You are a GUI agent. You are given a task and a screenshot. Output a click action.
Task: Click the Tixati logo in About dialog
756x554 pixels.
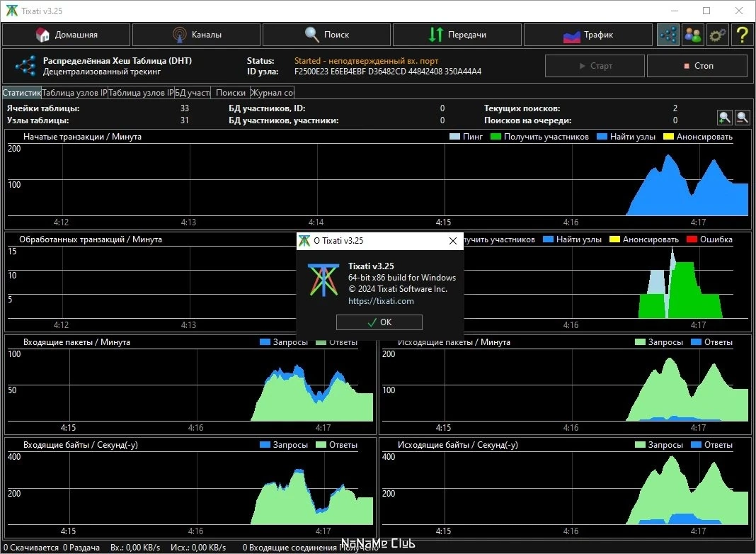(323, 280)
